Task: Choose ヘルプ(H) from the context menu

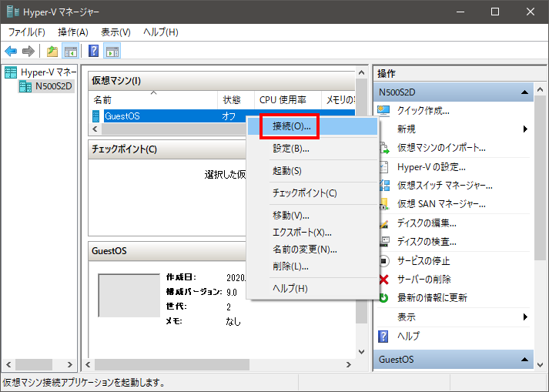Action: click(x=312, y=289)
